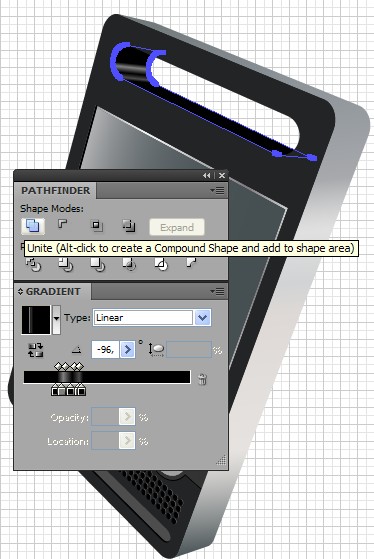This screenshot has width=374, height=559.
Task: Delete the gradient stop with trash icon
Action: (202, 379)
